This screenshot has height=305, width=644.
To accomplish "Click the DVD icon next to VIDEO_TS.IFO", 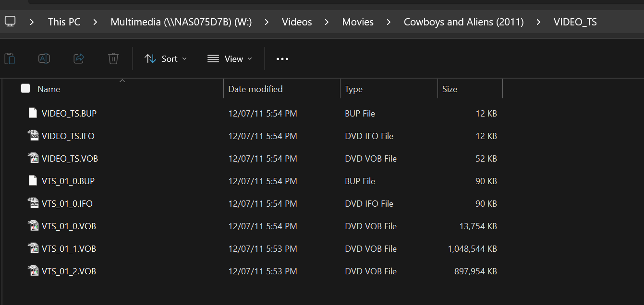I will 33,136.
